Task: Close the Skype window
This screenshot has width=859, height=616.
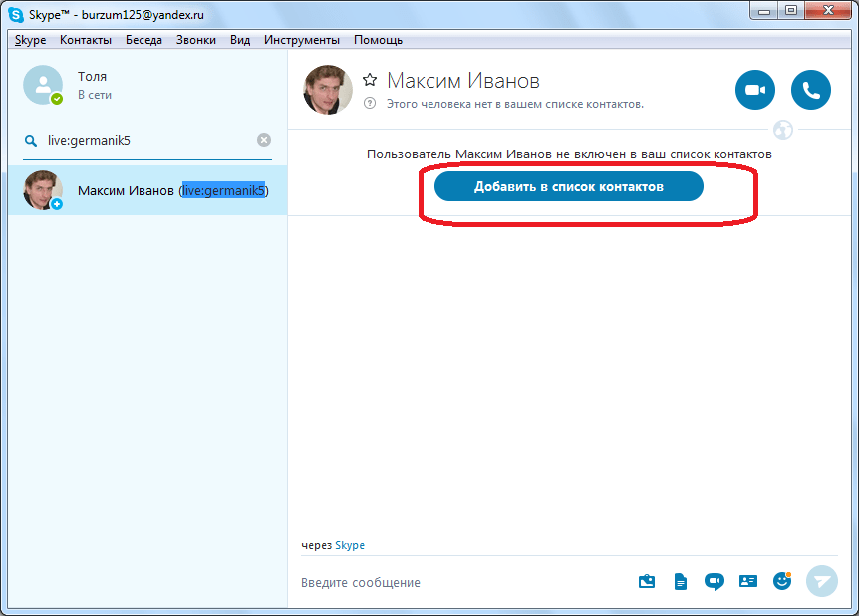Action: click(828, 11)
